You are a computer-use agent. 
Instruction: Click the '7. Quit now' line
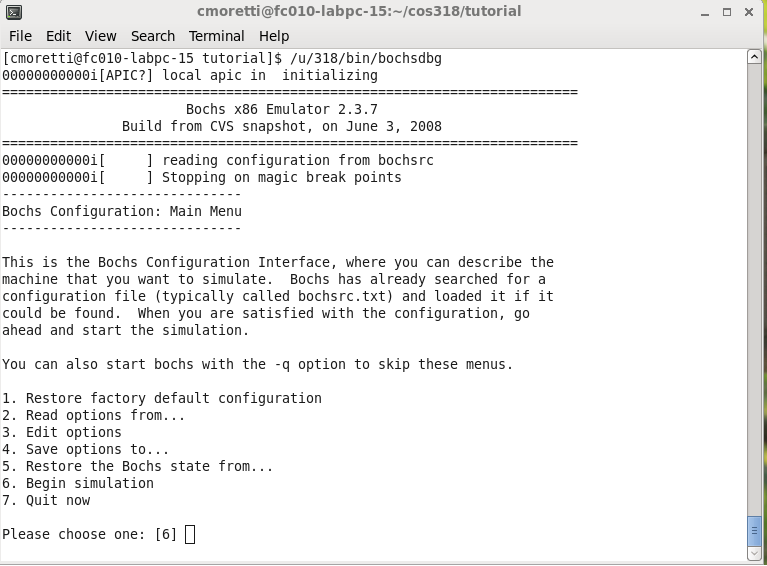coord(46,500)
